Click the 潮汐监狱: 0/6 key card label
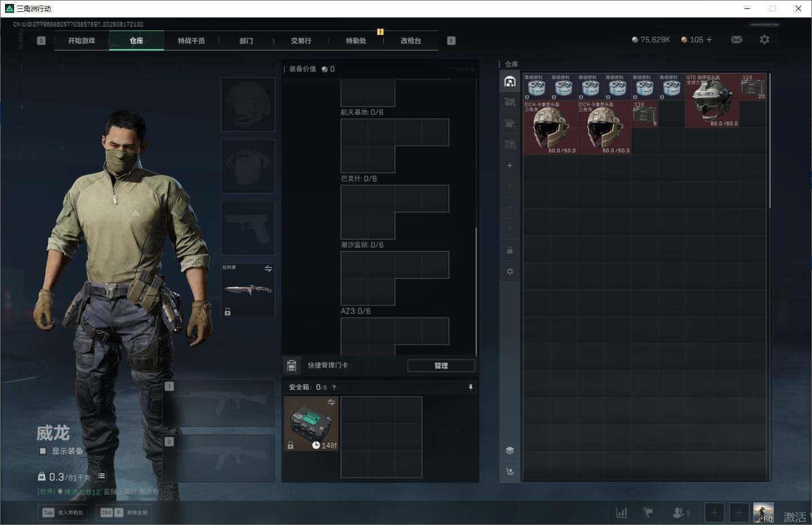The image size is (812, 525). pos(362,245)
